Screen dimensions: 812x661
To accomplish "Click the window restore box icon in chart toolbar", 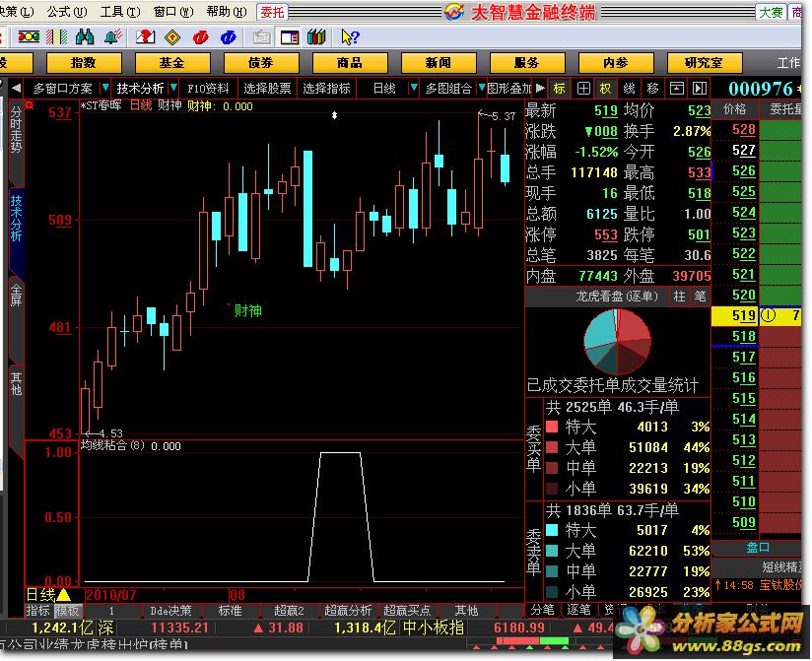I will (677, 89).
